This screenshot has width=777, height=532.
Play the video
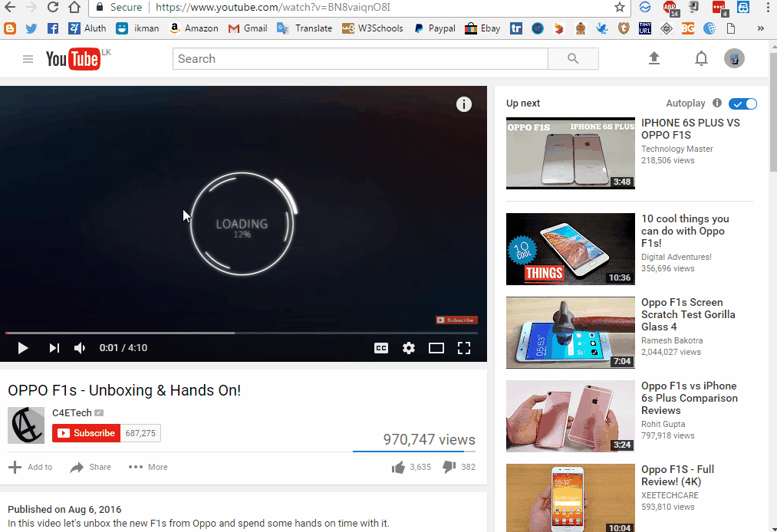[22, 348]
